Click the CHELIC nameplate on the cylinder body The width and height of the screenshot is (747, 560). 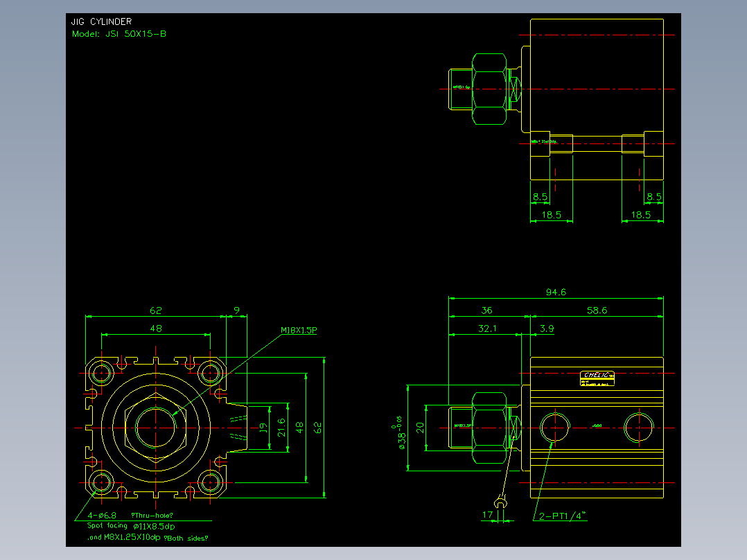click(x=597, y=378)
